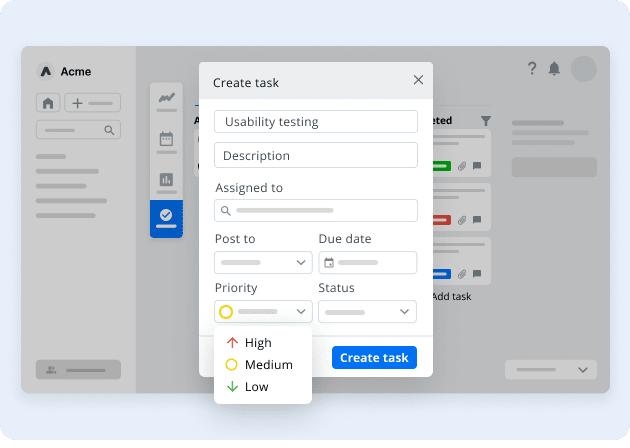630x448 pixels.
Task: Expand the bottom-right dropdown in background window
Action: pyautogui.click(x=551, y=370)
